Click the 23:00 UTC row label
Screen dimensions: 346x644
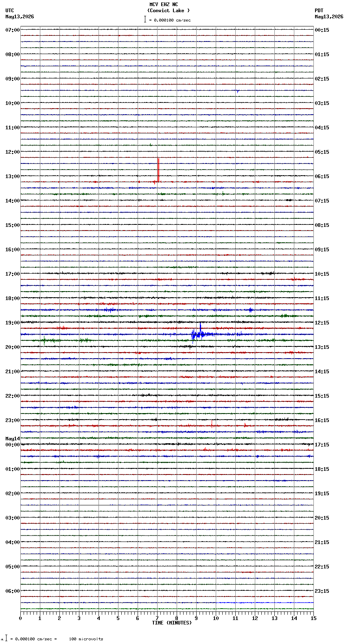pos(13,420)
